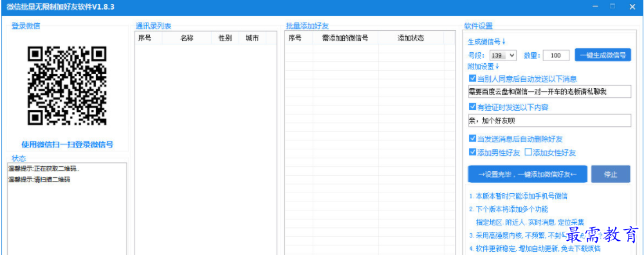644x255 pixels.
Task: Toggle send verification content checkbox
Action: 472,108
